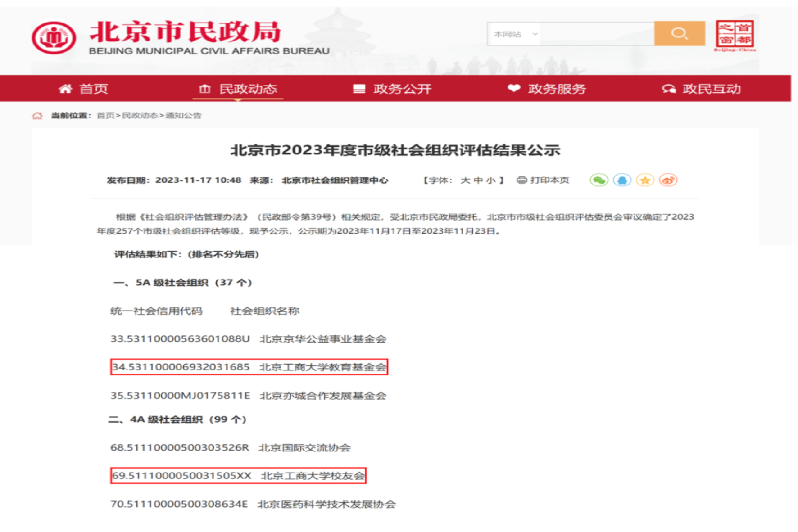798x532 pixels.
Task: Expand the search scope chevron arrow
Action: (x=535, y=33)
